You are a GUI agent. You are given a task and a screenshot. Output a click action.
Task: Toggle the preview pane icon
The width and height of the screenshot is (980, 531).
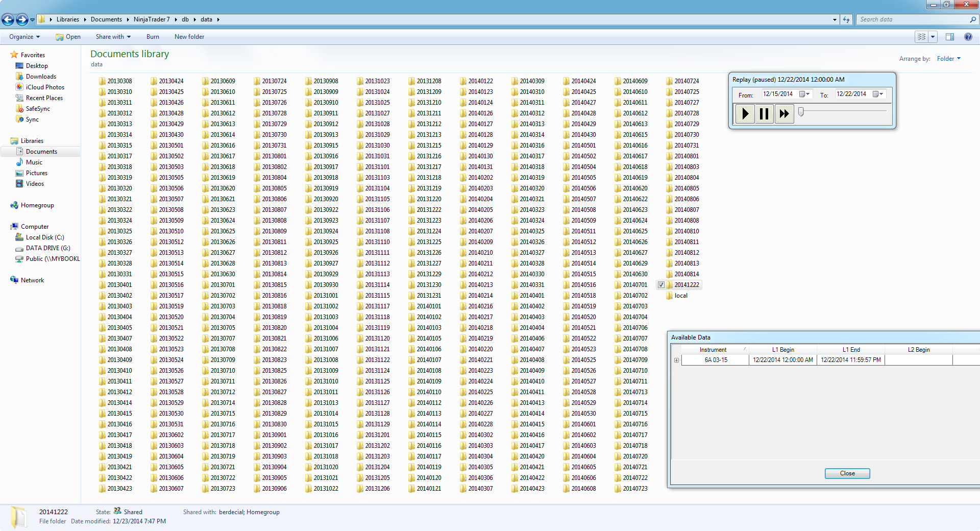pyautogui.click(x=950, y=37)
